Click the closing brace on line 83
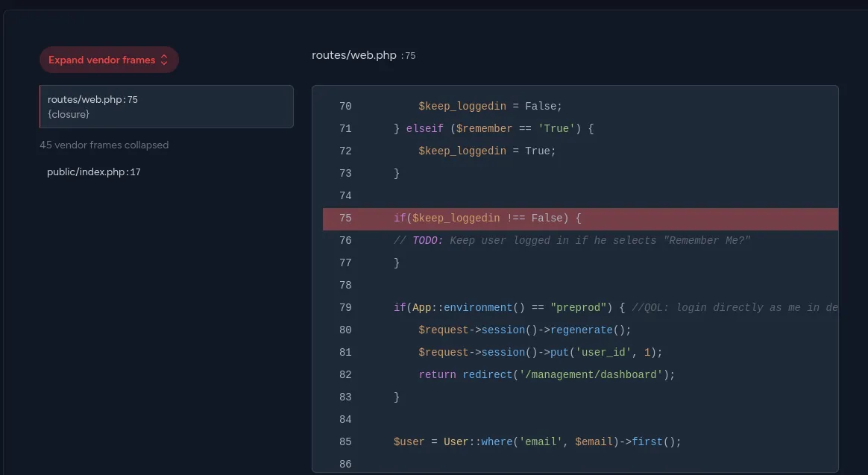The height and width of the screenshot is (475, 868). [397, 397]
